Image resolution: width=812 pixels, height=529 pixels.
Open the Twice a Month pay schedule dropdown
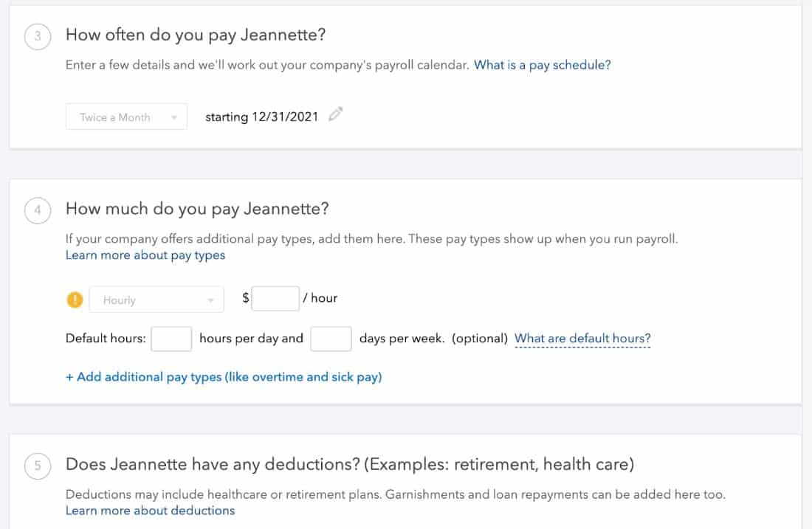(x=125, y=117)
